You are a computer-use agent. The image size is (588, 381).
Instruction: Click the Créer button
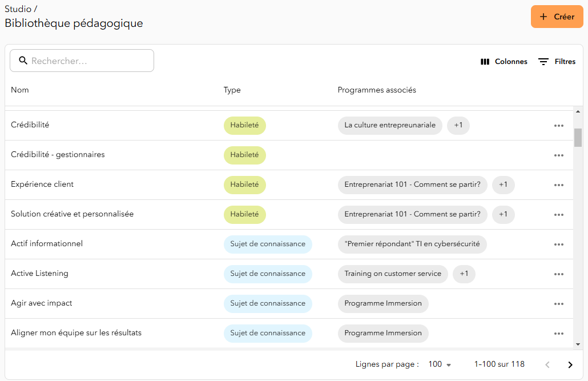pyautogui.click(x=557, y=17)
